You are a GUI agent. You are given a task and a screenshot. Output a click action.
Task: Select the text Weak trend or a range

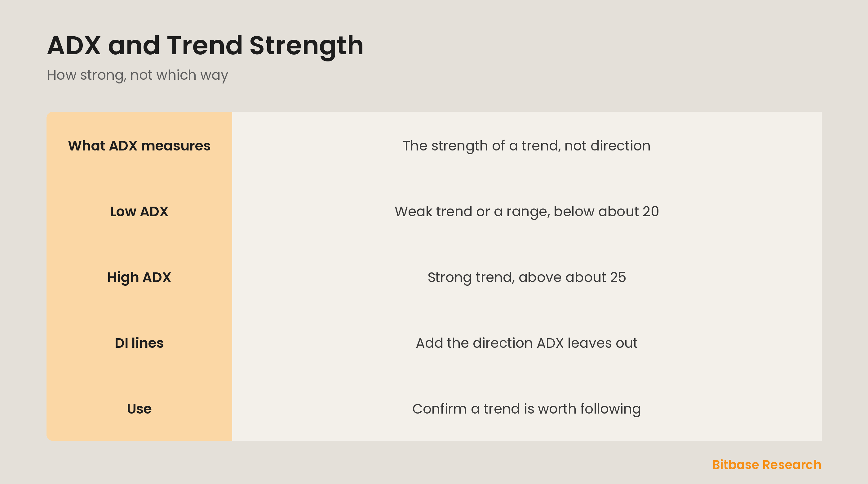pyautogui.click(x=472, y=212)
